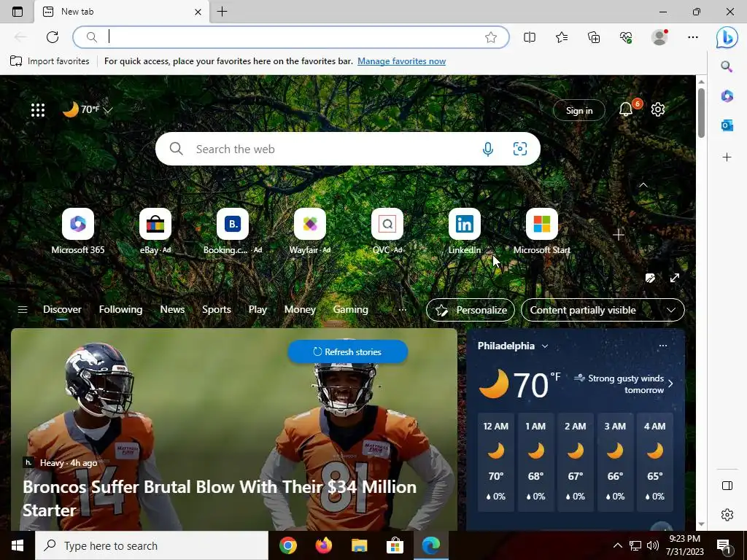Click the edit background icon
747x560 pixels.
(650, 278)
